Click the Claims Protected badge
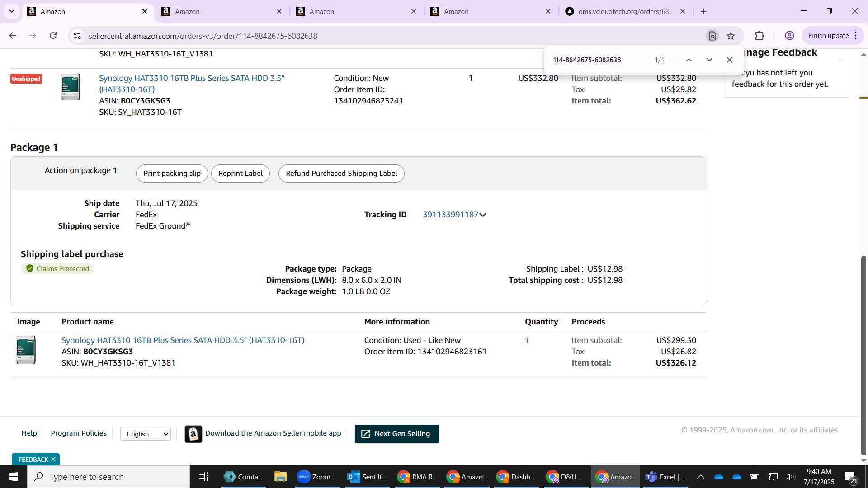 [x=57, y=269]
